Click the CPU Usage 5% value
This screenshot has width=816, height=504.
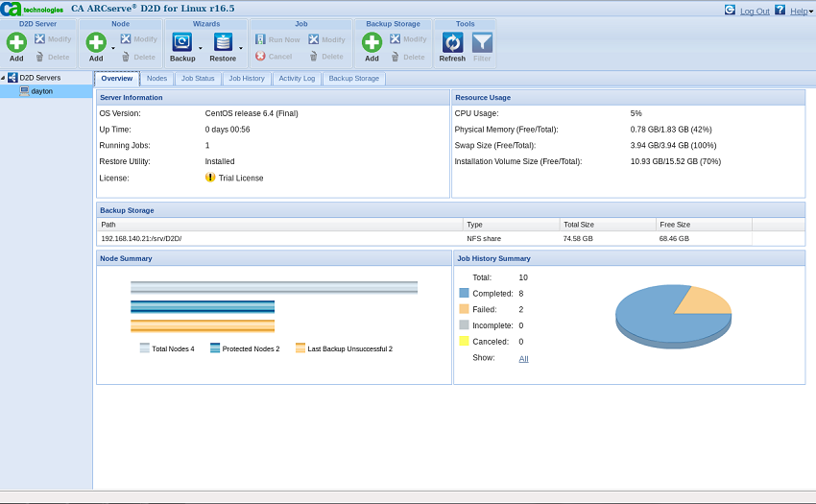[636, 113]
